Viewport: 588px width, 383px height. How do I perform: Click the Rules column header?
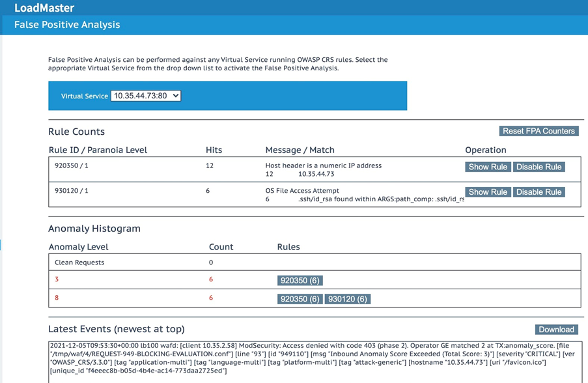[288, 247]
